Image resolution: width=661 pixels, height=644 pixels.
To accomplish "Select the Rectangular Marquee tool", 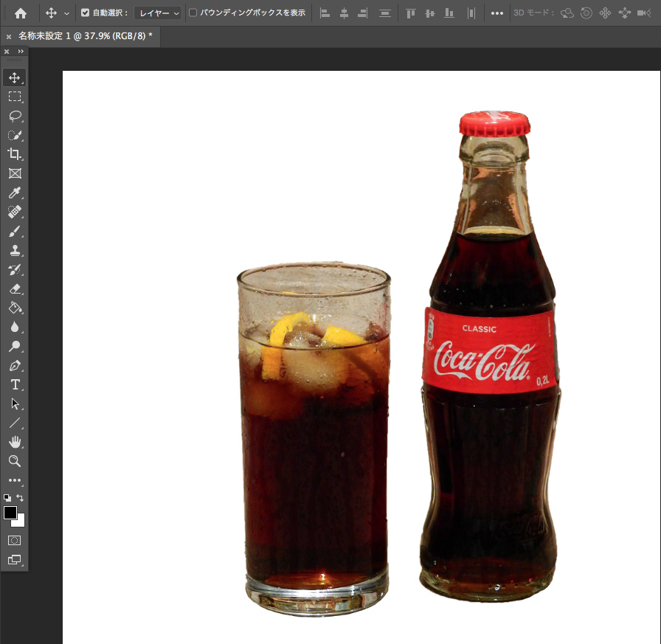I will (x=15, y=97).
